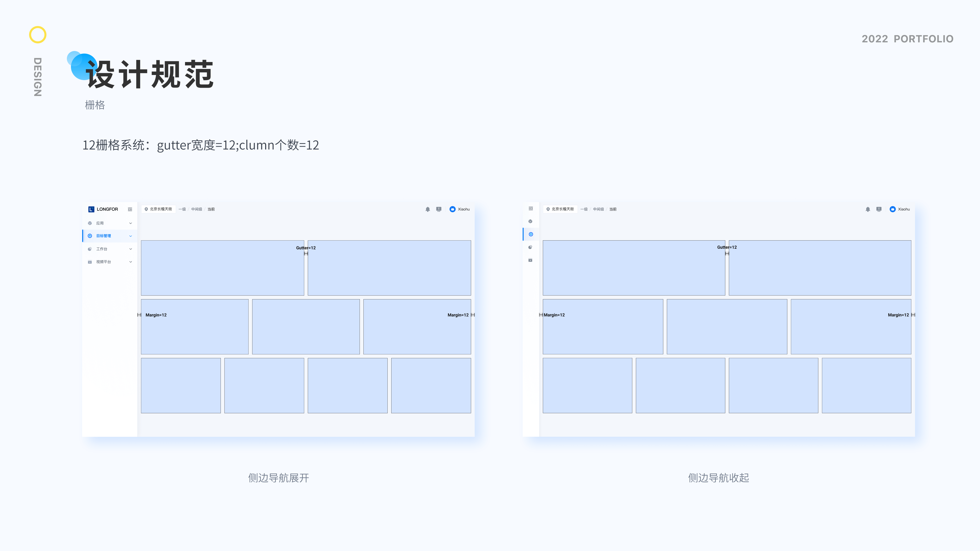Screen dimensions: 980x551
Task: Click the 工作台 pie icon in expanded sidebar
Action: tap(90, 249)
